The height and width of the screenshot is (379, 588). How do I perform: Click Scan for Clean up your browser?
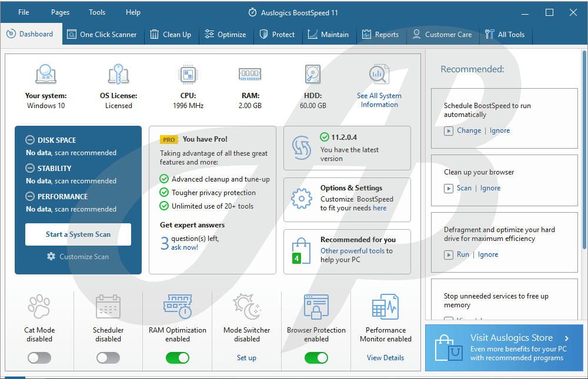(464, 188)
